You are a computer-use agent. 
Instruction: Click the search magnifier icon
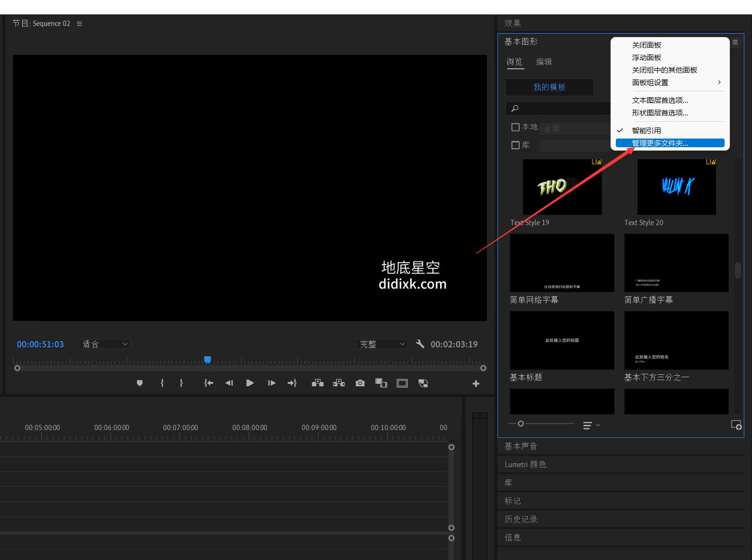tap(515, 108)
